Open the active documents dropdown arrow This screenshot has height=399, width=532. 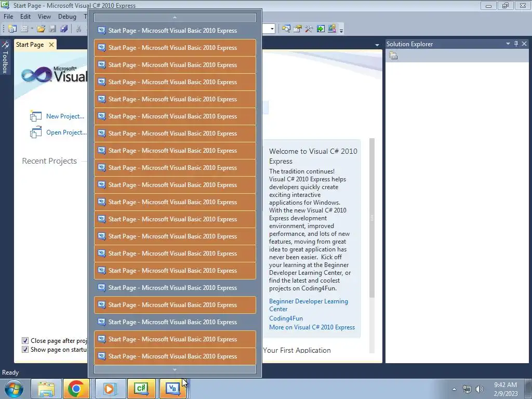tap(377, 45)
